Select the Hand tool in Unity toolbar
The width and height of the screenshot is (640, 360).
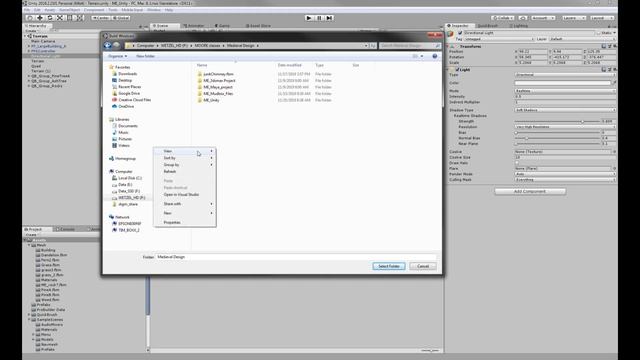[x=30, y=18]
